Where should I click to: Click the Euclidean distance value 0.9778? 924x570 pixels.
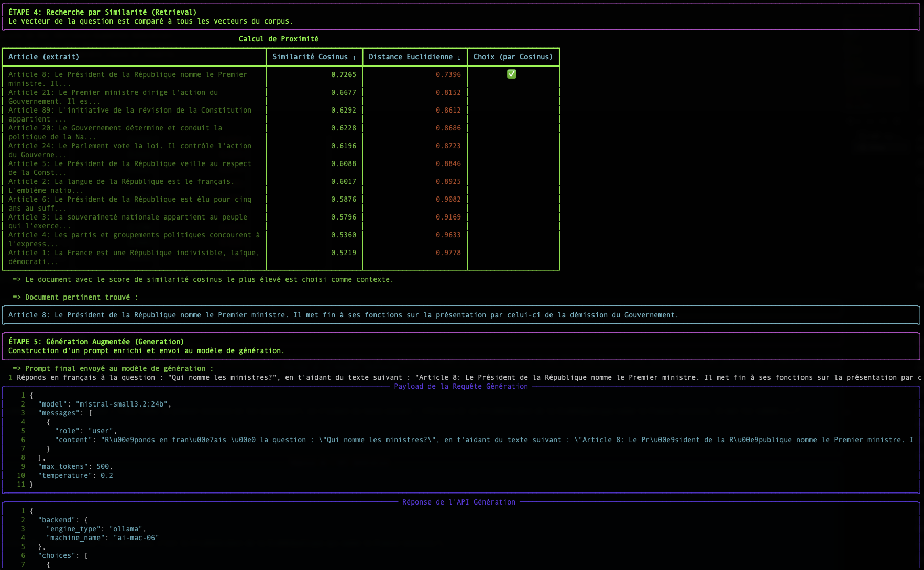pos(448,253)
